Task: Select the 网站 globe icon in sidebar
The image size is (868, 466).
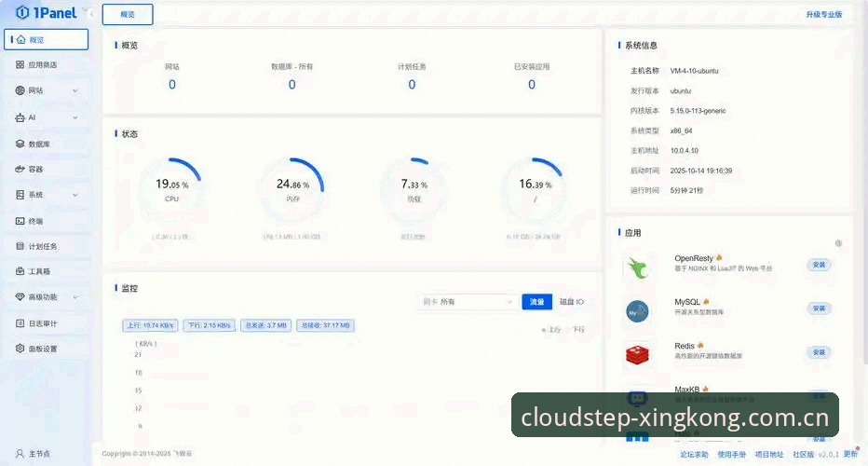Action: click(20, 90)
